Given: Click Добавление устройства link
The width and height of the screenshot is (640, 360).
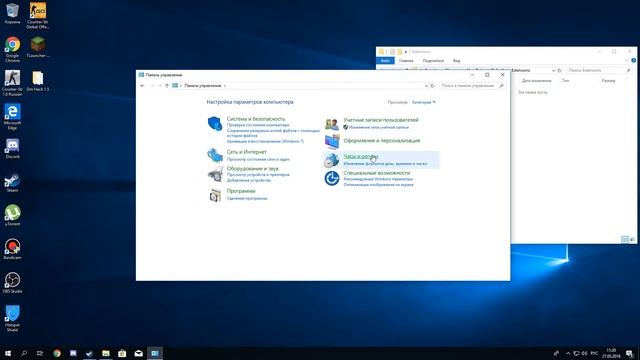Looking at the screenshot, I should (249, 180).
